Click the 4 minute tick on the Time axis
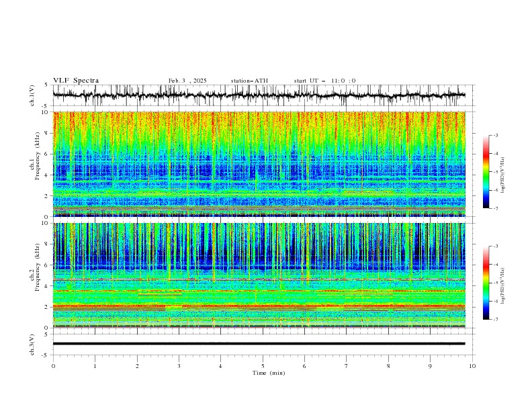This screenshot has width=532, height=411. (x=220, y=366)
